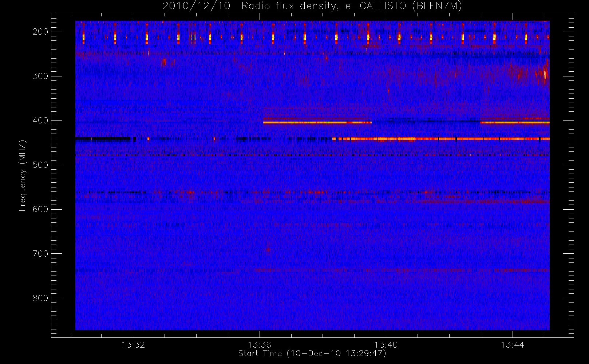Click the "Start Time (10-Dec-10 13:29:47)" label
Screen dimensions: 589x364
[x=312, y=353]
